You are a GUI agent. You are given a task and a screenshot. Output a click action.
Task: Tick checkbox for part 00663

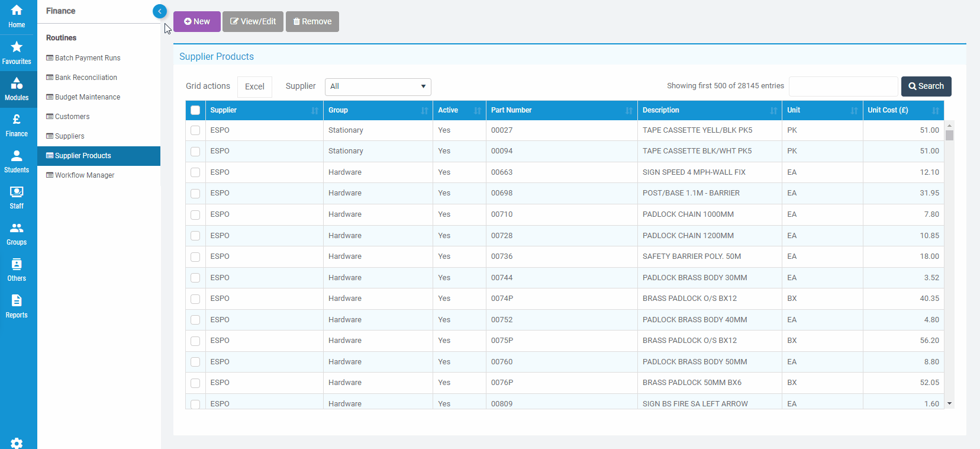click(x=195, y=172)
